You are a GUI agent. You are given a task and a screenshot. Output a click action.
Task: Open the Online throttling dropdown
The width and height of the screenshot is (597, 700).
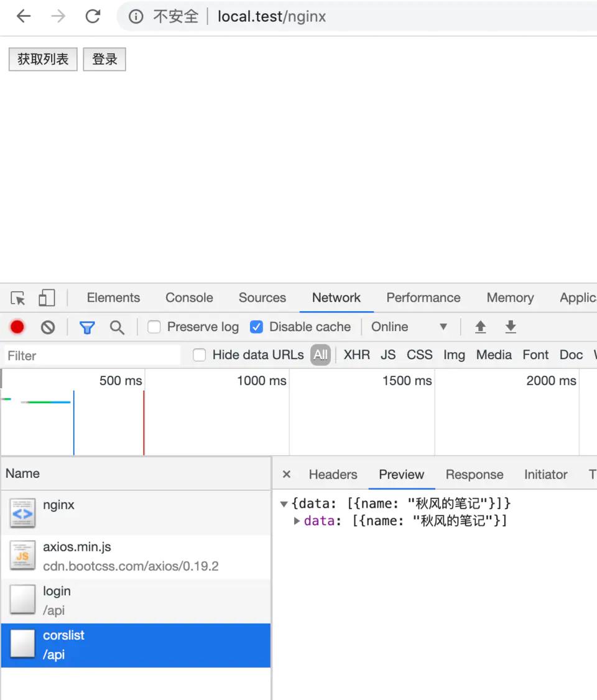click(443, 327)
